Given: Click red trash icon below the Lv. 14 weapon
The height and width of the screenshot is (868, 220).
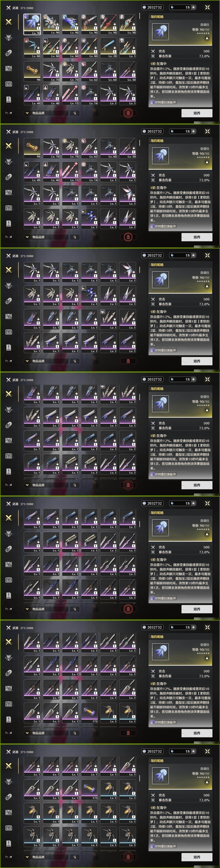Looking at the screenshot, I should (x=128, y=113).
